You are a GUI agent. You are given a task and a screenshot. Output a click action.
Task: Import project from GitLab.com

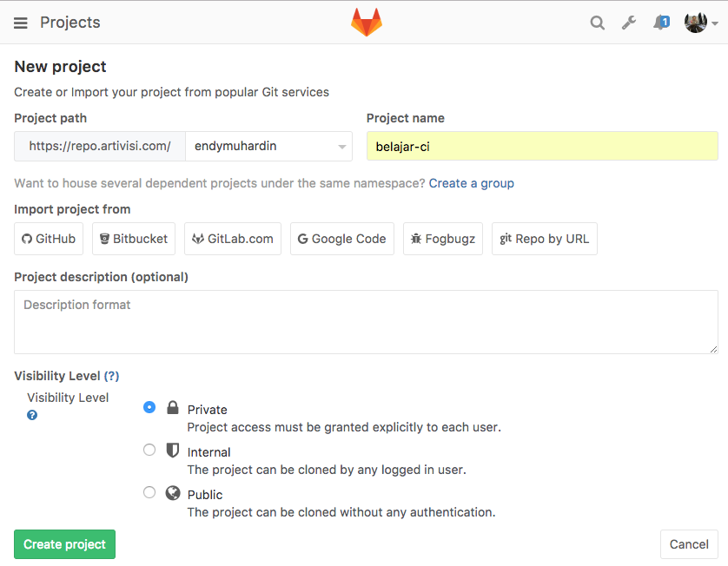(x=233, y=239)
